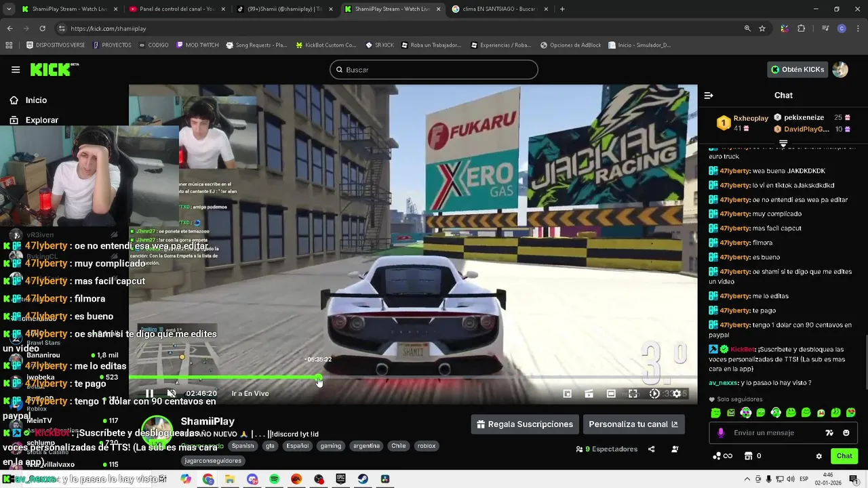The width and height of the screenshot is (868, 488).
Task: Open Personaliza tu canal
Action: 633,424
